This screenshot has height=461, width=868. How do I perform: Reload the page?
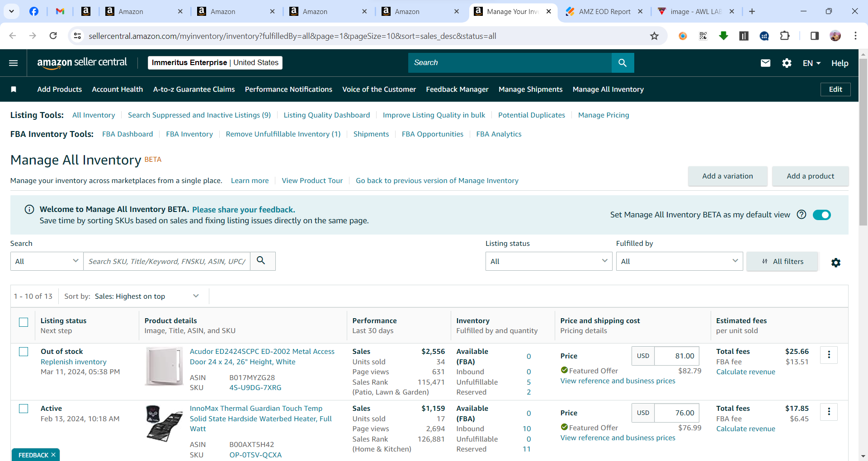tap(53, 36)
